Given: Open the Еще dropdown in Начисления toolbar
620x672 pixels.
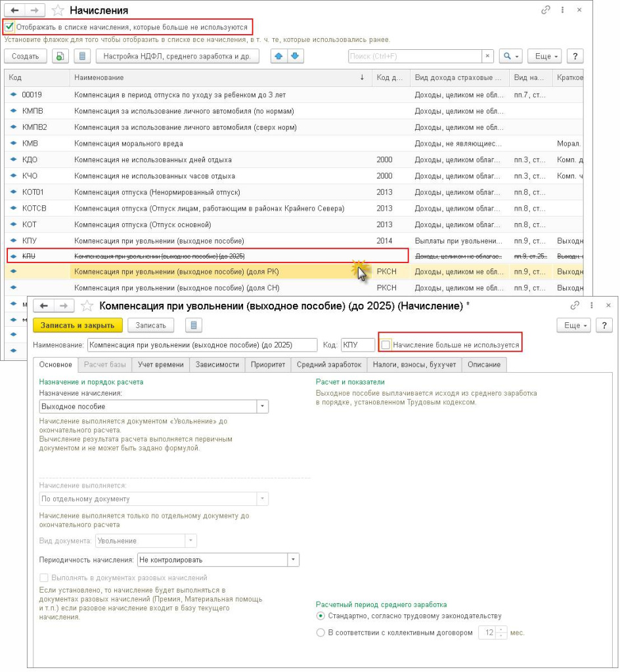Looking at the screenshot, I should pos(544,56).
